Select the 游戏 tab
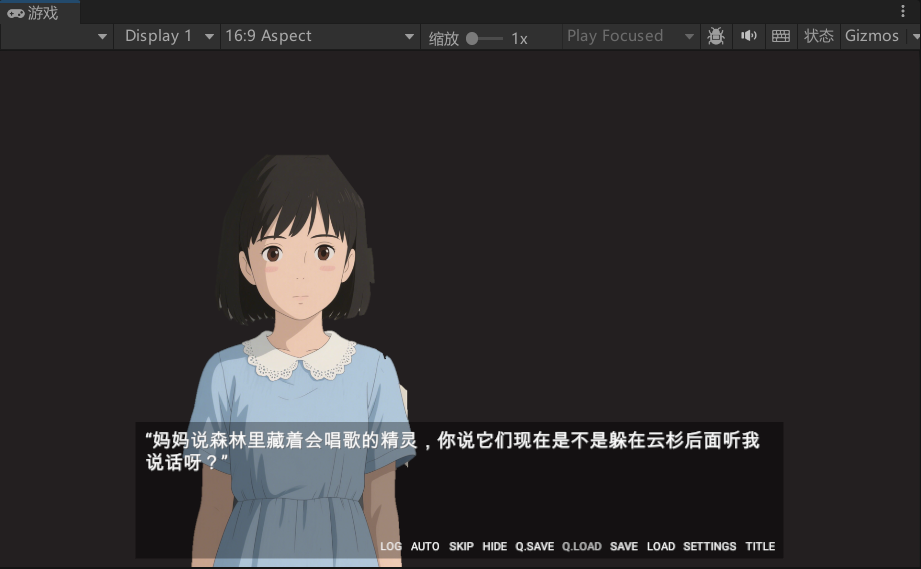921x569 pixels. point(40,12)
